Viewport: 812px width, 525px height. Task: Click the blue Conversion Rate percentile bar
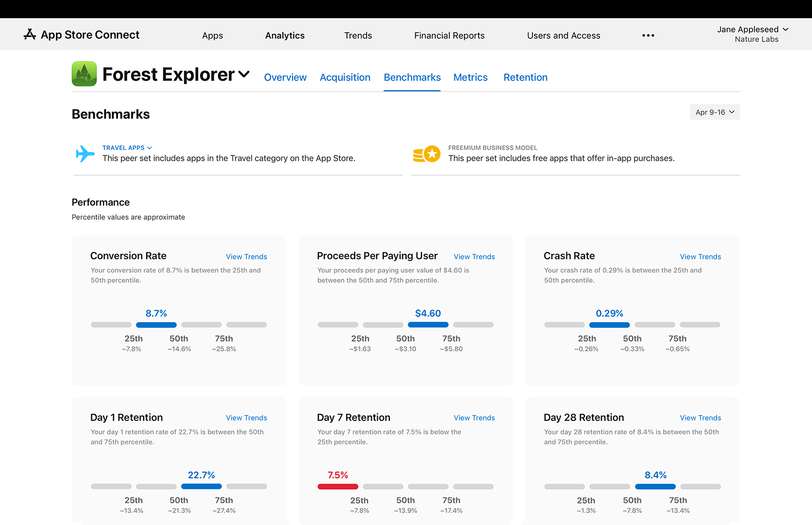pos(156,325)
